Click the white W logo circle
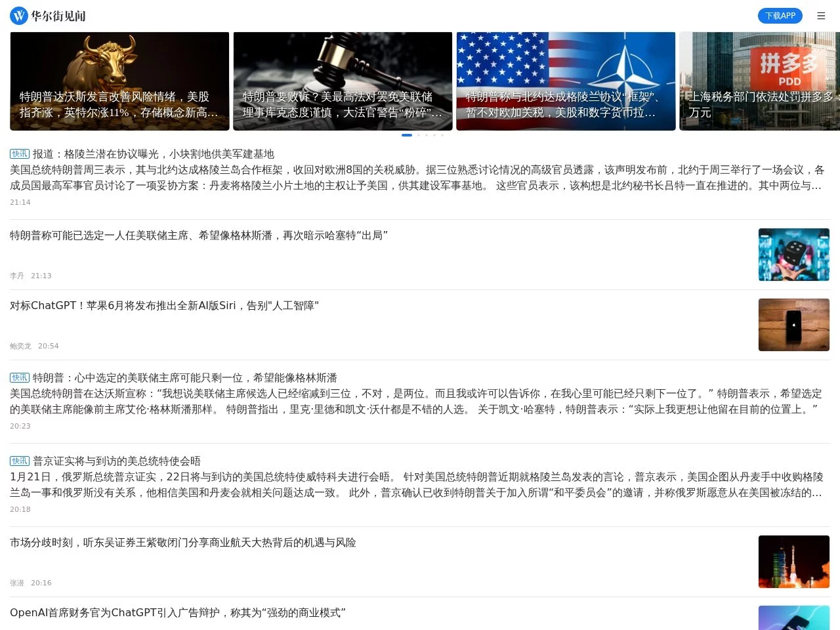 18,15
